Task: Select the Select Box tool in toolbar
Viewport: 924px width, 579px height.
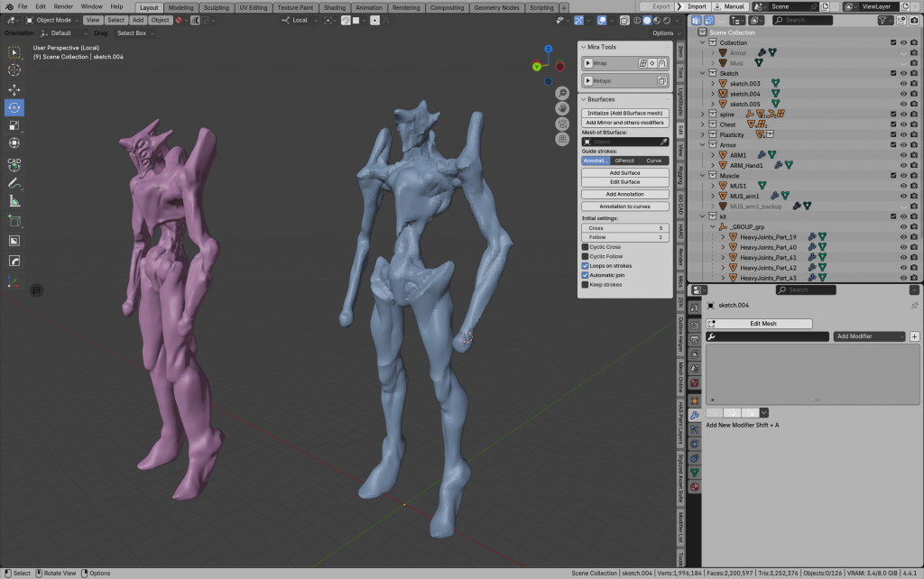Action: pyautogui.click(x=14, y=52)
